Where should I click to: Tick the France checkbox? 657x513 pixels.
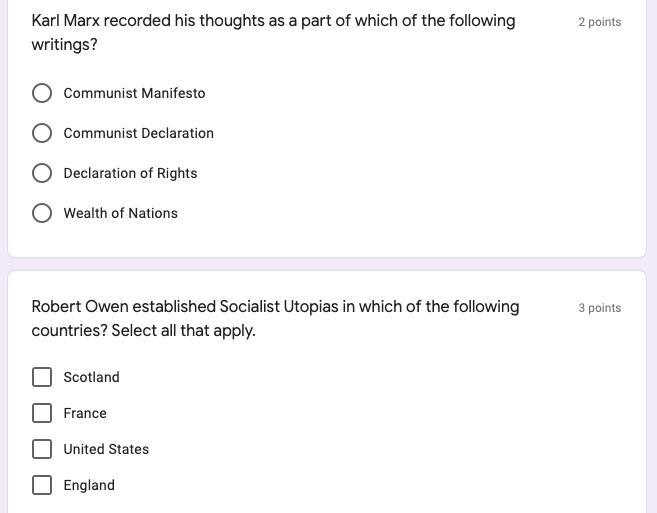click(x=42, y=413)
